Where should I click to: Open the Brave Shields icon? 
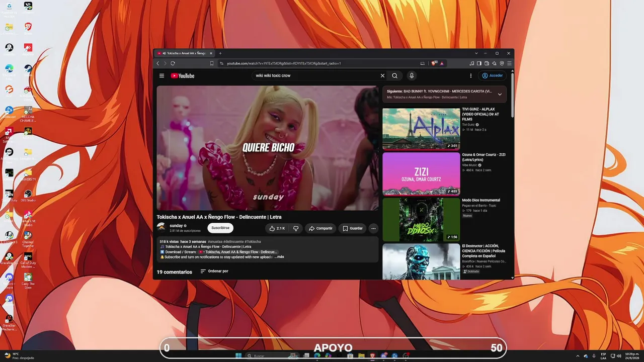tap(435, 63)
